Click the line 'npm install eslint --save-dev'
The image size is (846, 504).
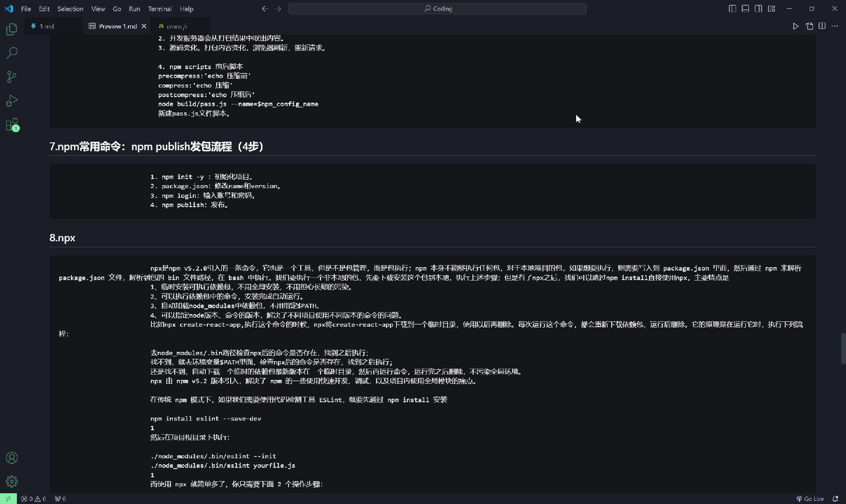(205, 419)
